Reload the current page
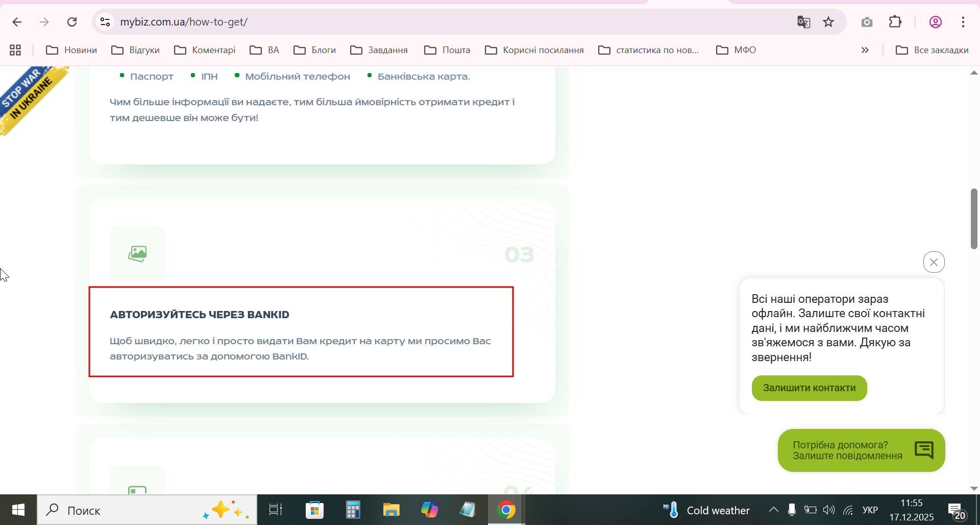The height and width of the screenshot is (525, 980). 72,22
